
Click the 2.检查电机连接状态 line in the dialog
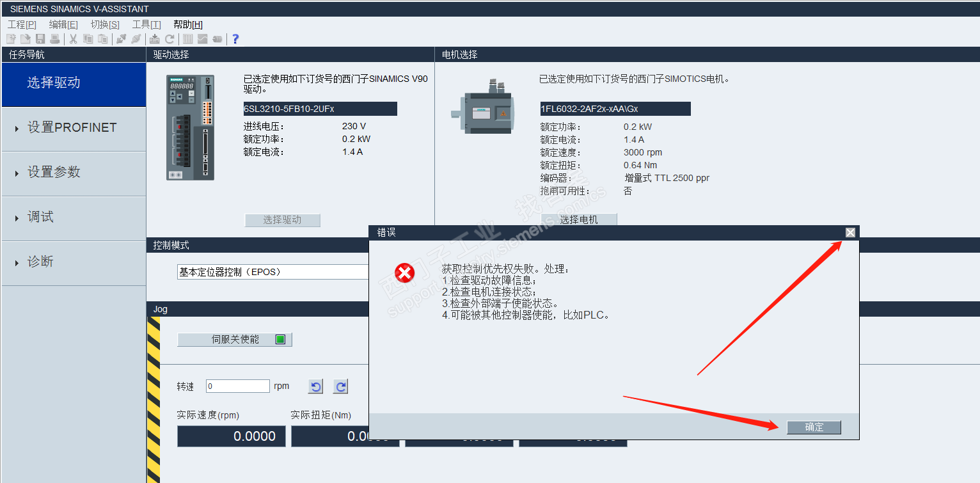click(x=489, y=292)
